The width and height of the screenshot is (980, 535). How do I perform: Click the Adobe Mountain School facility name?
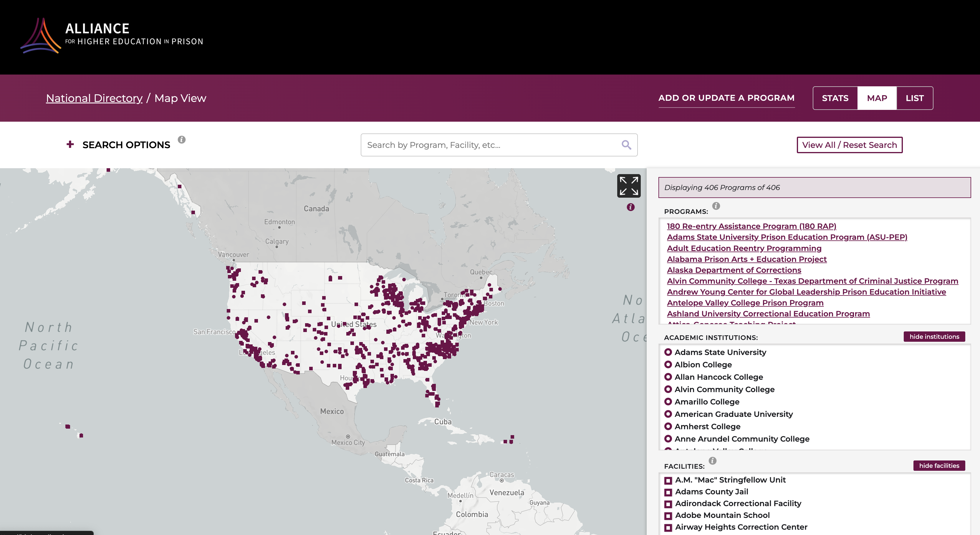coord(722,515)
